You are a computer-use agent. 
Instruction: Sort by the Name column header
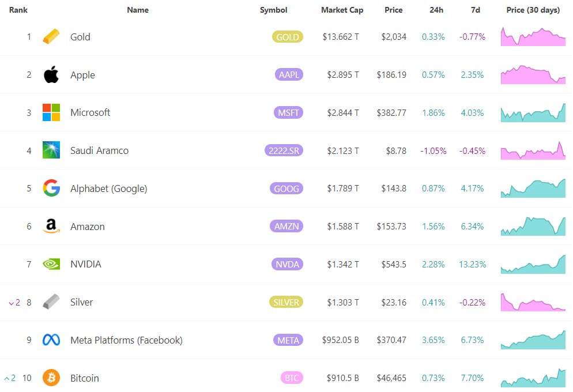138,10
